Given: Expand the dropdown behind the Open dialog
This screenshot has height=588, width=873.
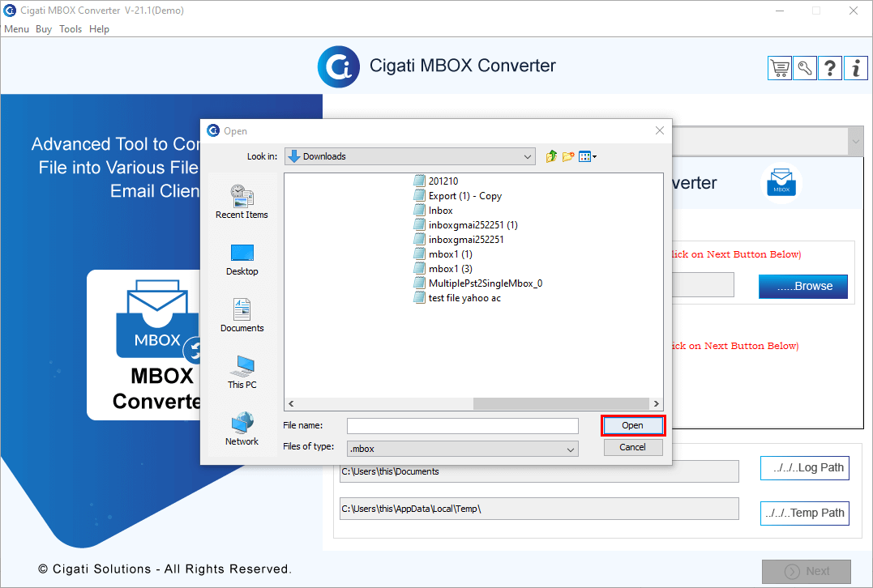Looking at the screenshot, I should pos(855,141).
